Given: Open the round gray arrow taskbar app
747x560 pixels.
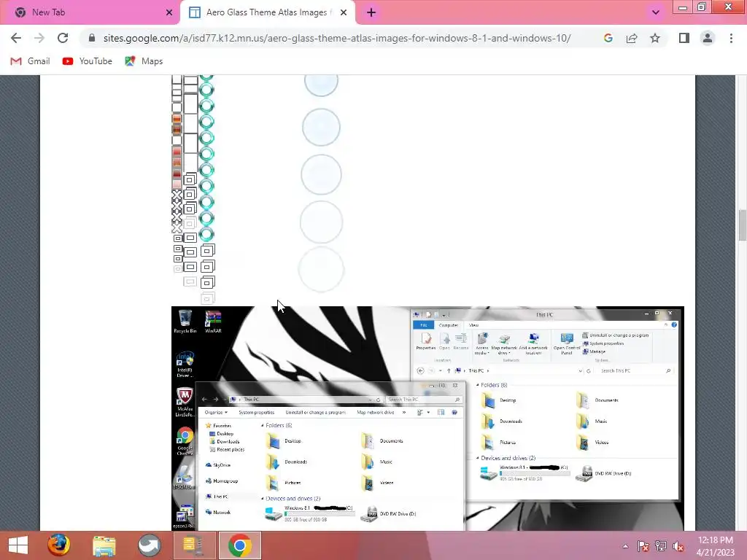Looking at the screenshot, I should (149, 545).
